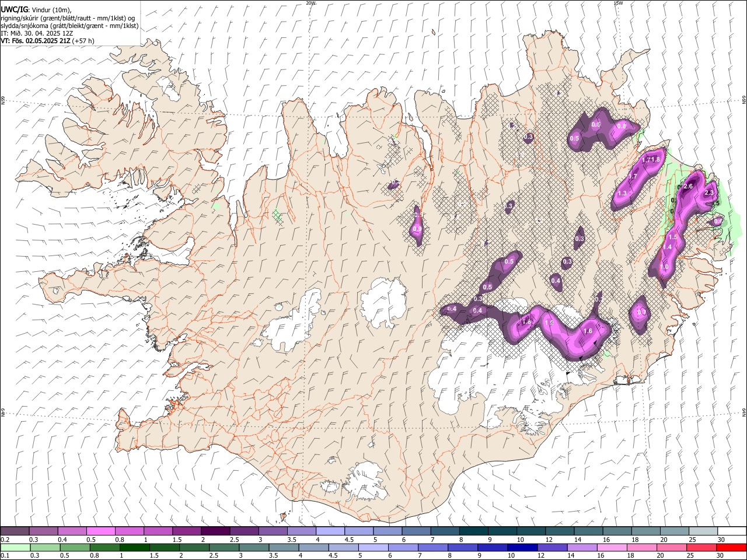The width and height of the screenshot is (747, 560).
Task: Click lower-row legend swatch between 0.3 and 0.5
Action: coord(44,547)
